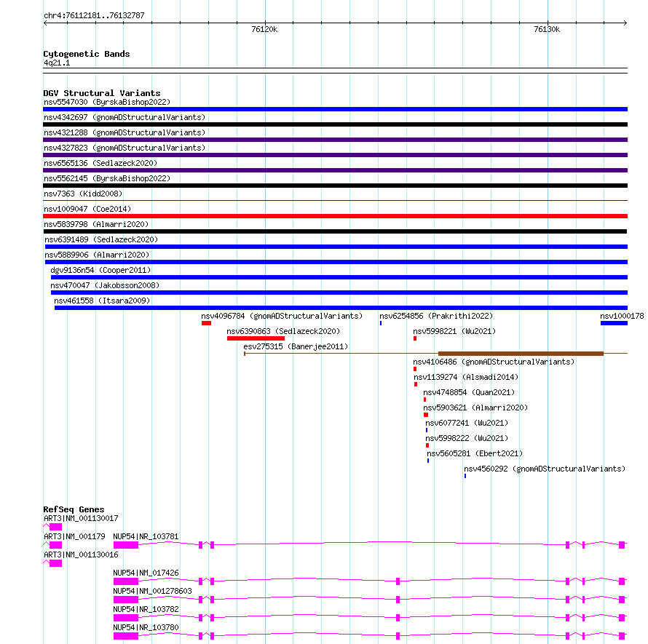Image resolution: width=648 pixels, height=644 pixels.
Task: Click the nsv5547030 (ByrskaBishop2022) variant label
Action: (x=107, y=102)
